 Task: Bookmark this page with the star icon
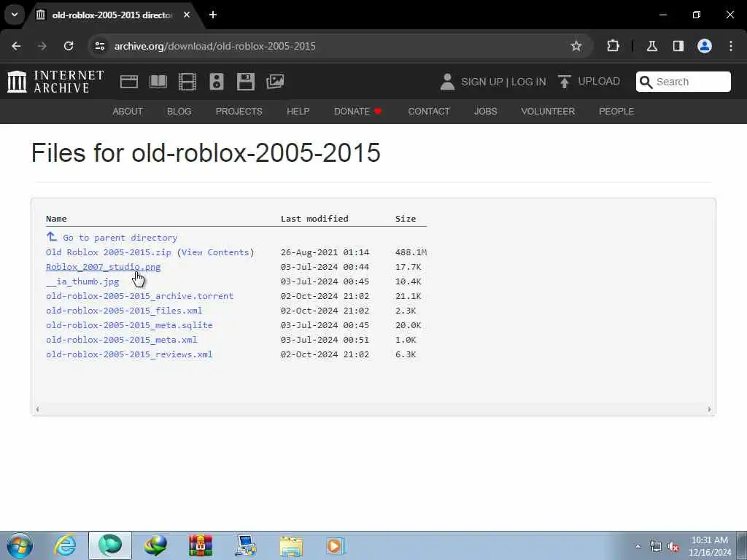click(x=576, y=46)
